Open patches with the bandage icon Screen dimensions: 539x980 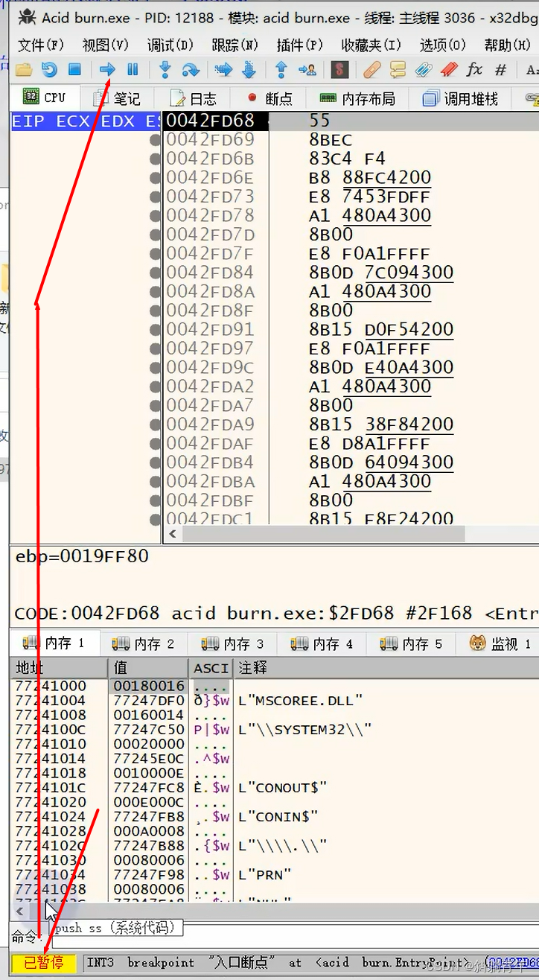point(372,70)
